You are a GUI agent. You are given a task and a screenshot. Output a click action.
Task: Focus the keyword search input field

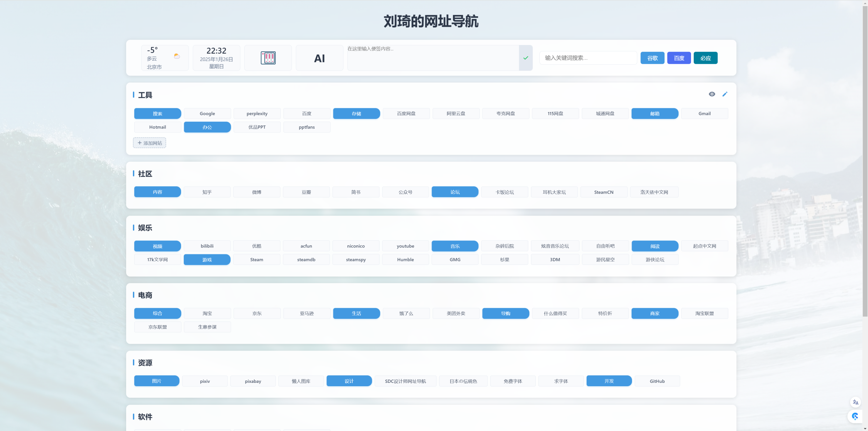[588, 58]
